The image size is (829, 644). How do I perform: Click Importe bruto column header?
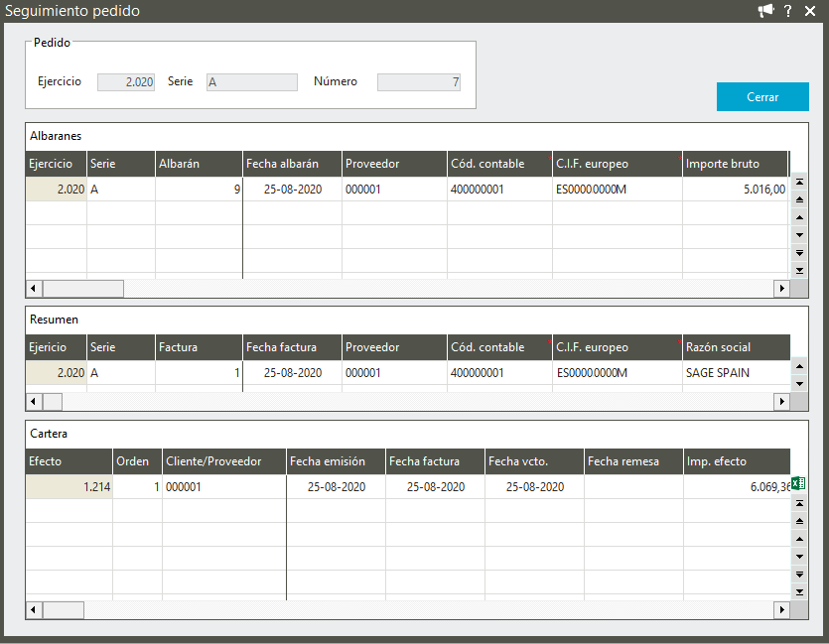coord(735,164)
